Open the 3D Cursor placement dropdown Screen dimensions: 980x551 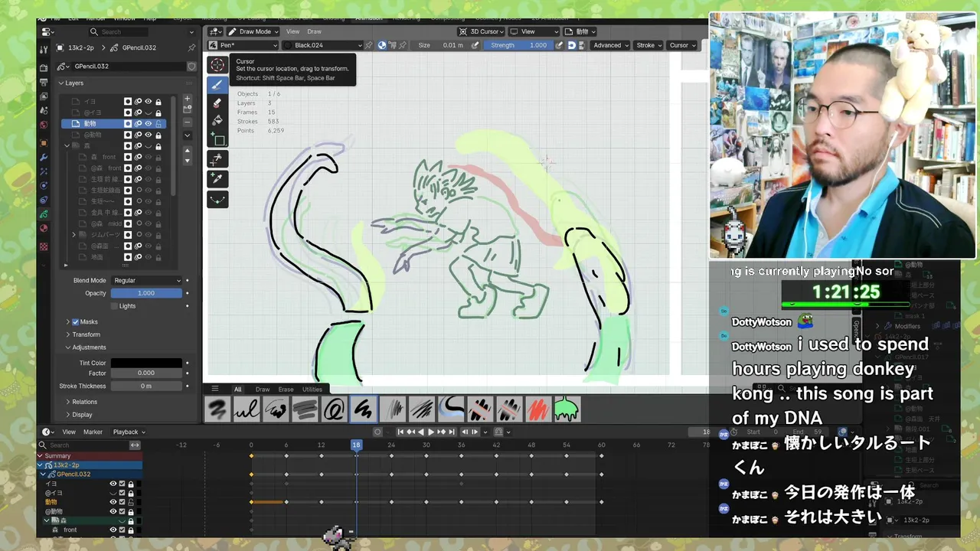coord(482,31)
